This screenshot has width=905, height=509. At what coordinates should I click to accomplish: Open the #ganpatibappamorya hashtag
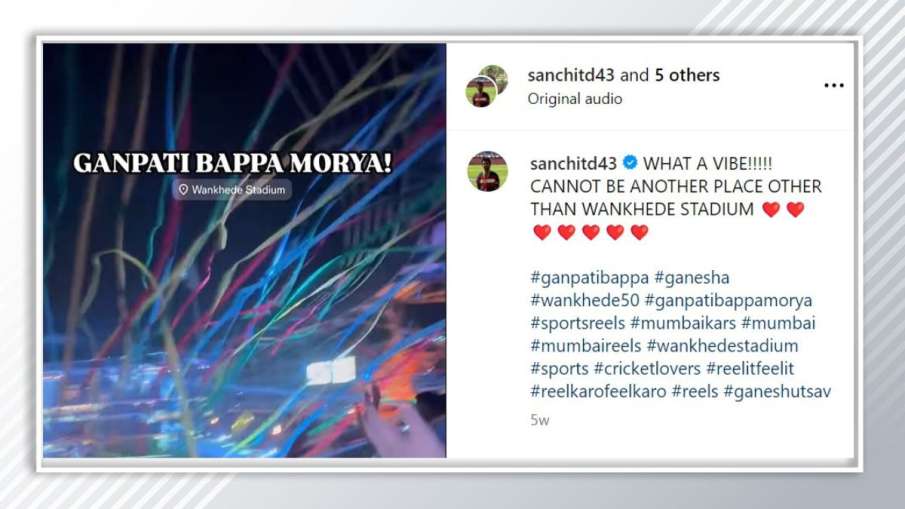click(x=728, y=300)
